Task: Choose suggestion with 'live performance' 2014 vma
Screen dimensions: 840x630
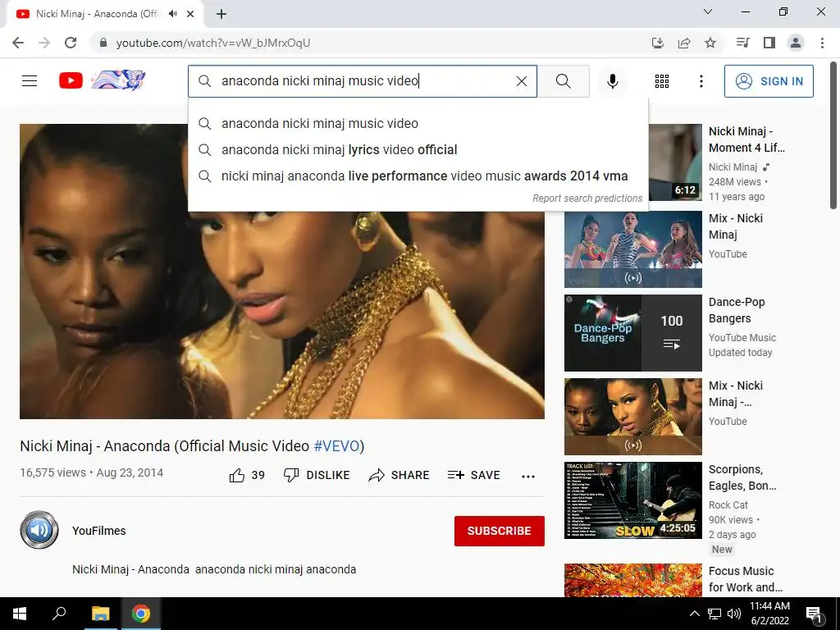Action: pos(418,176)
